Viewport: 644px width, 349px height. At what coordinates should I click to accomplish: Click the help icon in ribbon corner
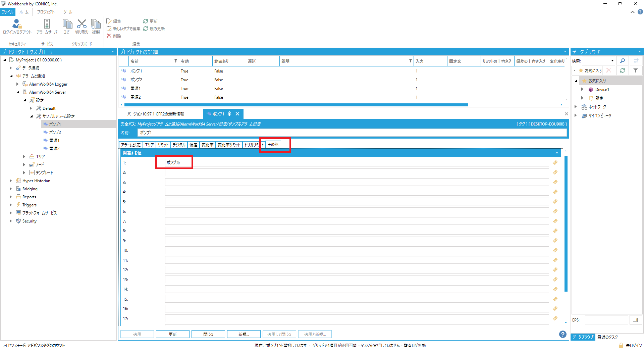click(640, 12)
